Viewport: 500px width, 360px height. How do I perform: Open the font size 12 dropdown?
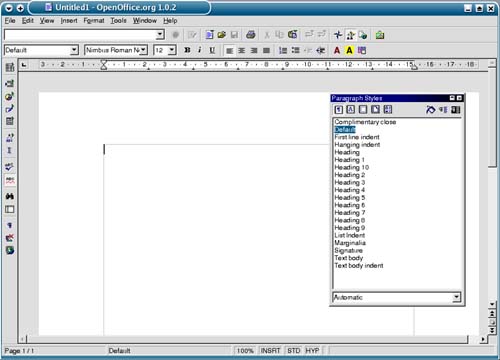coord(172,50)
